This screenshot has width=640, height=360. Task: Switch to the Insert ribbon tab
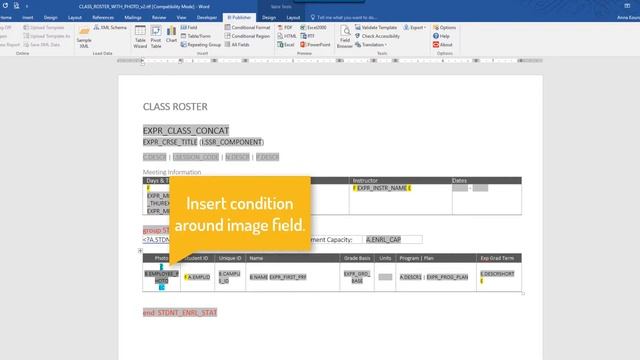click(28, 18)
